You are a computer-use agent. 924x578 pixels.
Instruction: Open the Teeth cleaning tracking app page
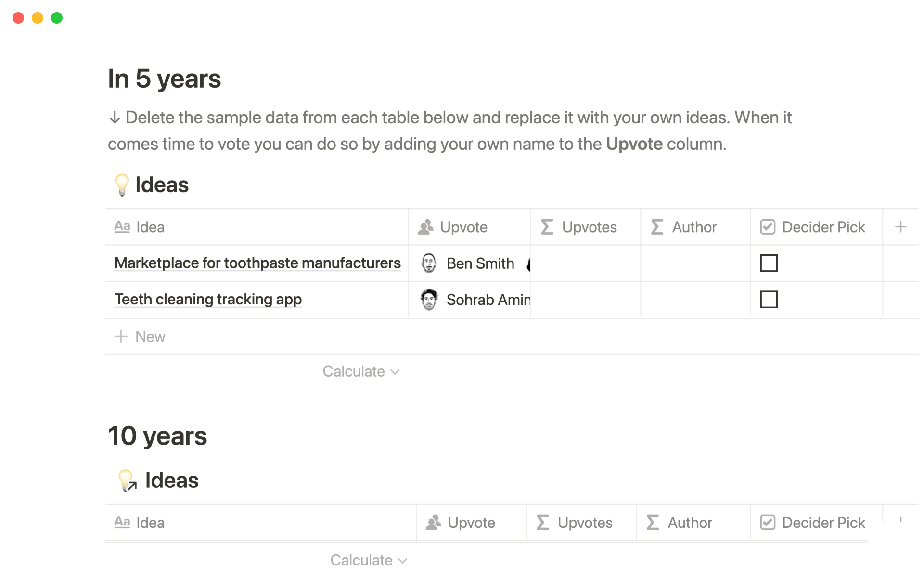[x=208, y=300]
